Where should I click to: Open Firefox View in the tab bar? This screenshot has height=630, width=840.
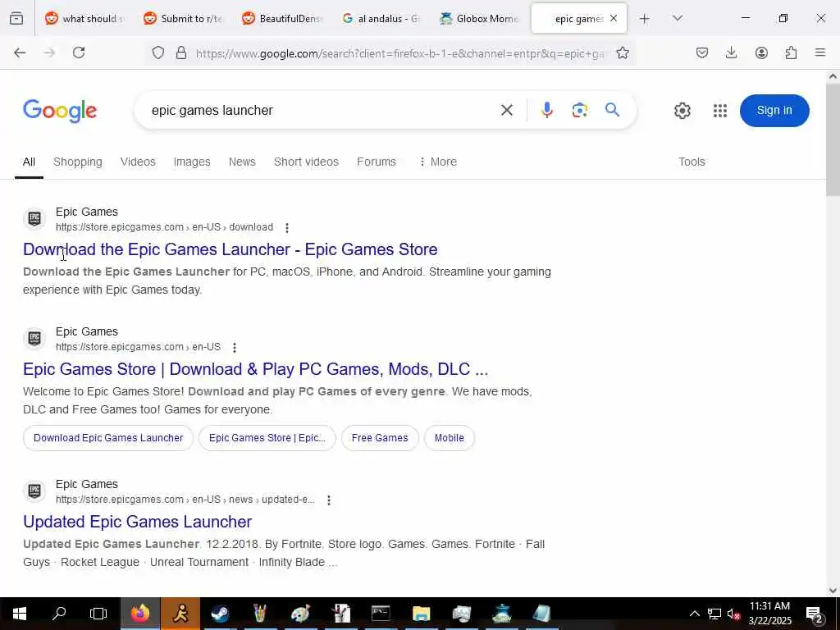click(x=16, y=18)
